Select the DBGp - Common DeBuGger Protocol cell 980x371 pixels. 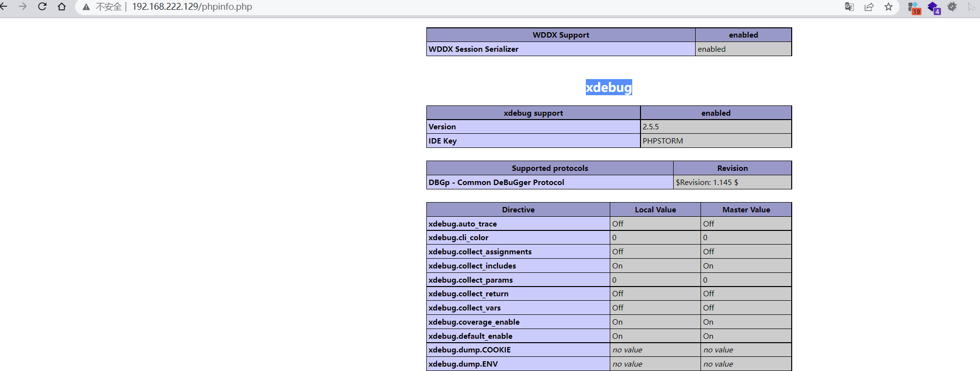pyautogui.click(x=550, y=182)
